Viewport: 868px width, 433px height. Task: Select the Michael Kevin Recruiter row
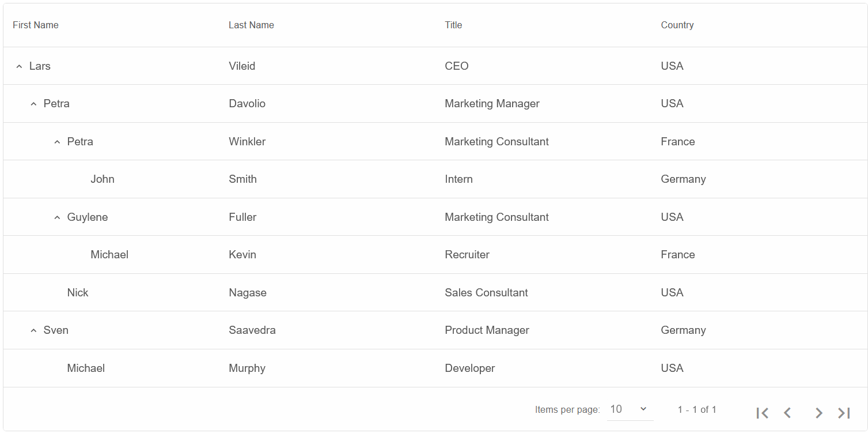point(435,255)
